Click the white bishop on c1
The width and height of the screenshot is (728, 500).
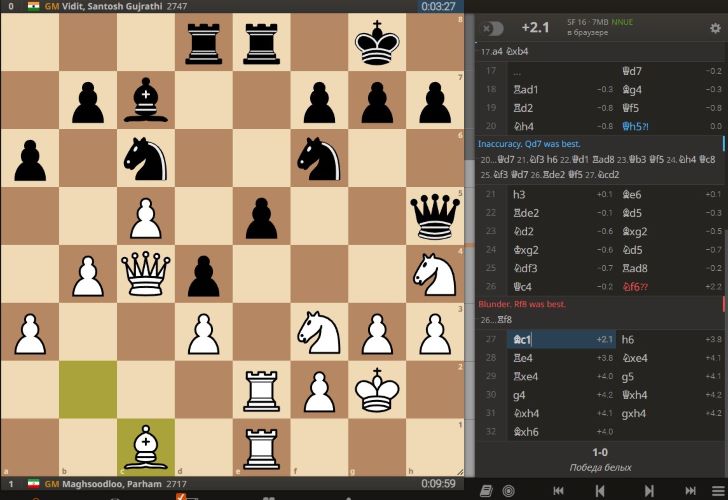click(x=147, y=444)
